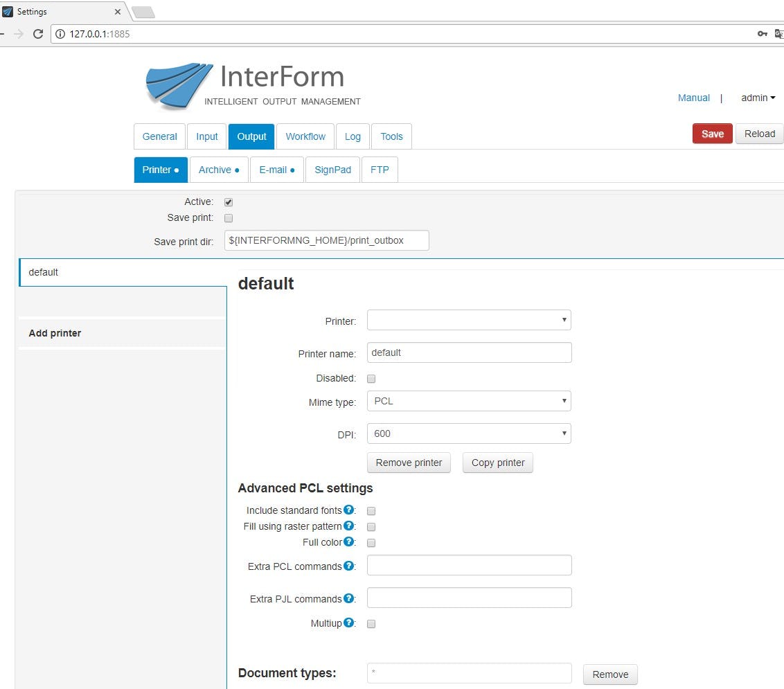Expand the admin account menu
Viewport: 784px width, 689px height.
click(758, 98)
